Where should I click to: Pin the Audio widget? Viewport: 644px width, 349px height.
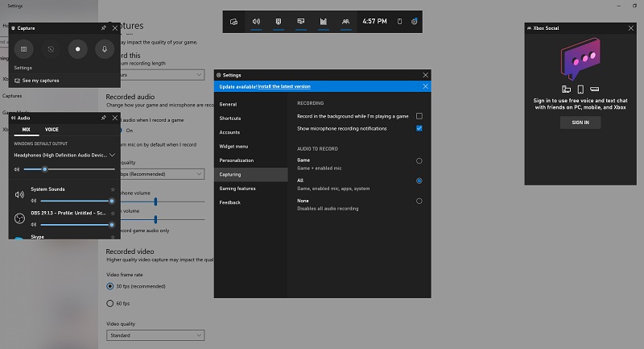(104, 118)
